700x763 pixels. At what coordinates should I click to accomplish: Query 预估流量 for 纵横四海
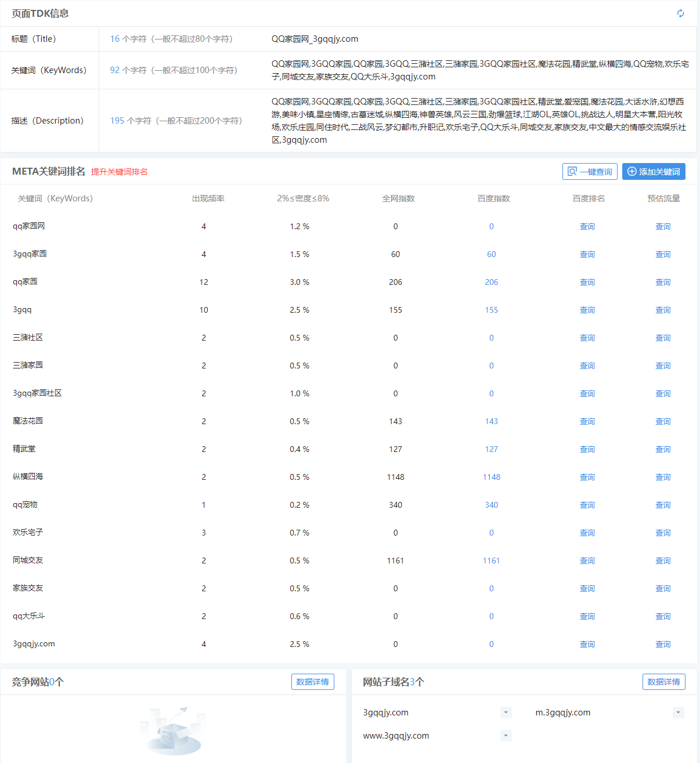(663, 477)
